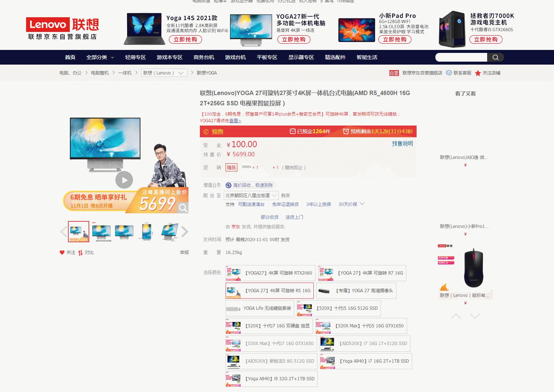Click the 高价回收 service icon

pyautogui.click(x=229, y=185)
